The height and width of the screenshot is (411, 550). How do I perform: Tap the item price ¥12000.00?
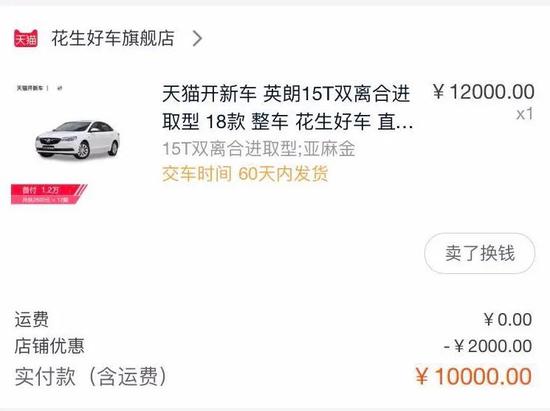[483, 92]
